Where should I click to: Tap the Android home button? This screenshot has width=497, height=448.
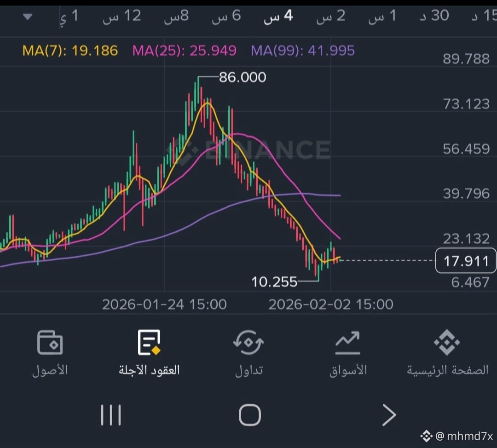click(250, 415)
